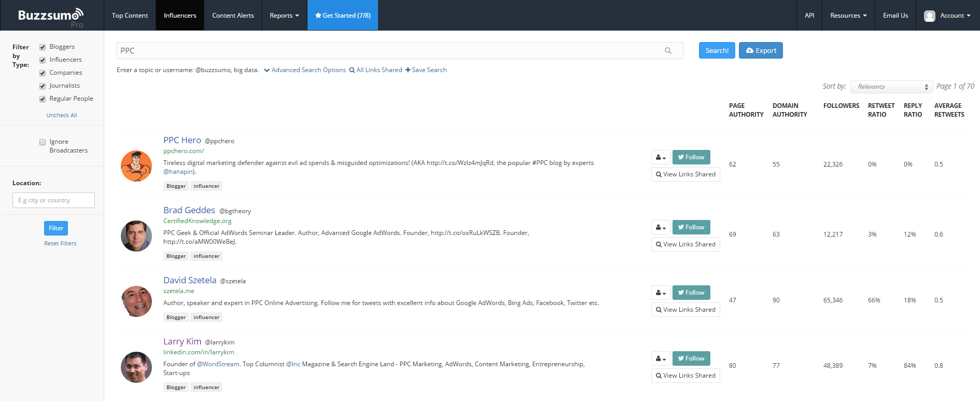Click the Search! button
The height and width of the screenshot is (401, 980).
717,50
